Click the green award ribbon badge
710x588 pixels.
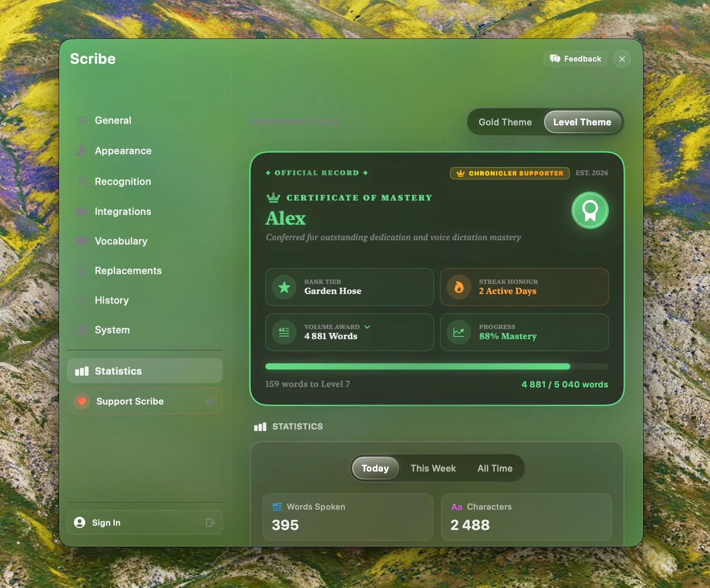590,210
